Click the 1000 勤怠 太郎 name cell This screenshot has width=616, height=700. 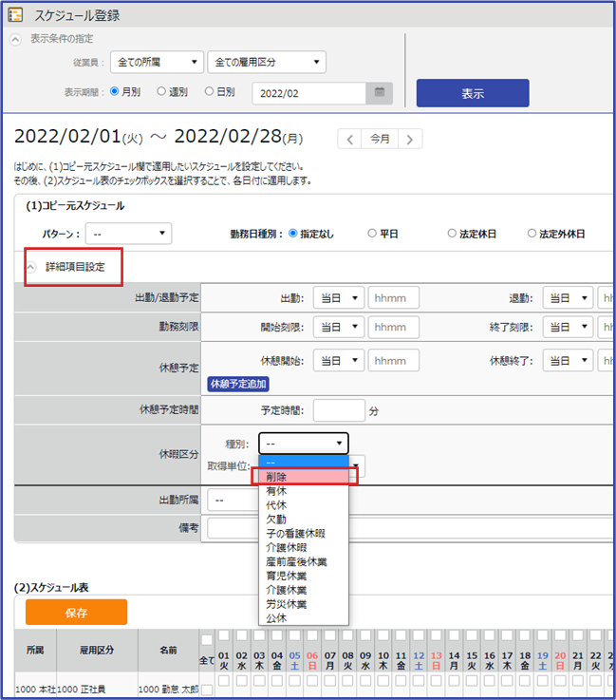point(169,690)
